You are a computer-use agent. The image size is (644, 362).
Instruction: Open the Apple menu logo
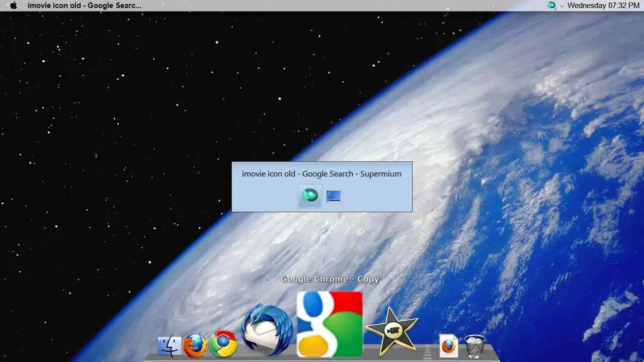click(x=14, y=6)
